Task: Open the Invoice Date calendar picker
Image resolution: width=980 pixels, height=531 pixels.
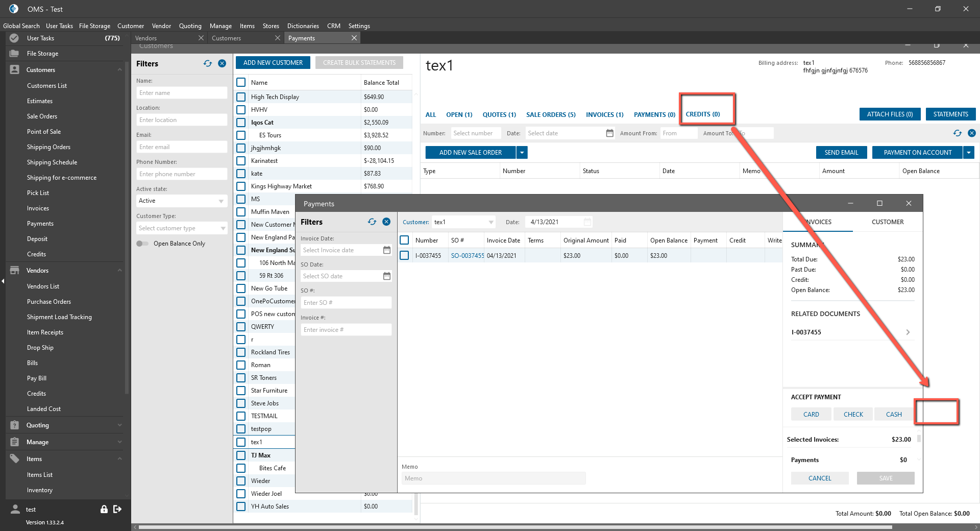Action: click(387, 250)
